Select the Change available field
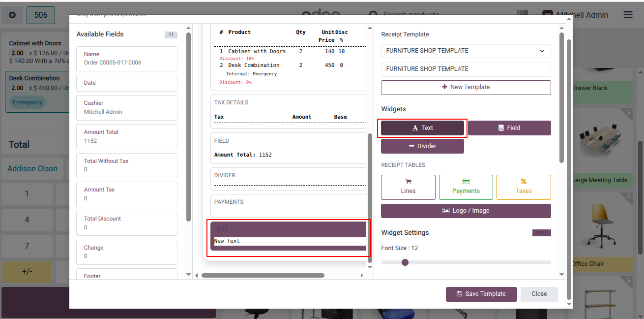 pyautogui.click(x=127, y=252)
